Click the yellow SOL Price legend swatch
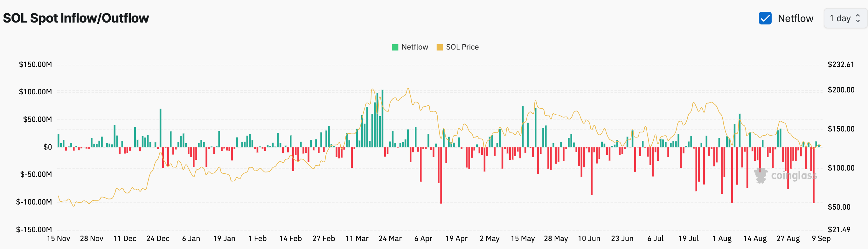The image size is (868, 249). [x=439, y=47]
